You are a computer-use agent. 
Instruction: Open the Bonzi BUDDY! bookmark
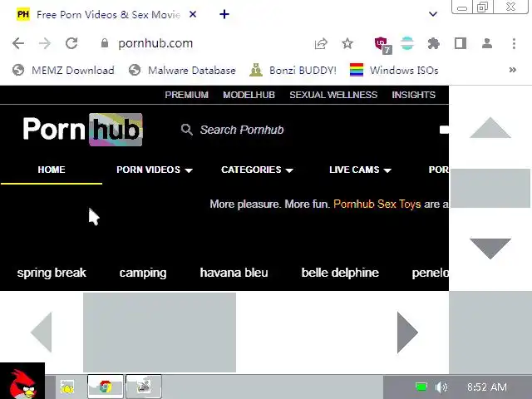tap(293, 70)
